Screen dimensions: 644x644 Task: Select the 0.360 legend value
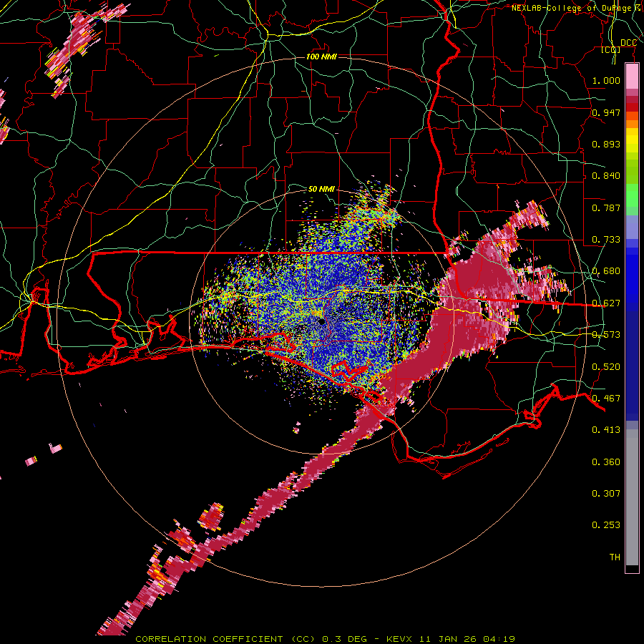(x=606, y=462)
